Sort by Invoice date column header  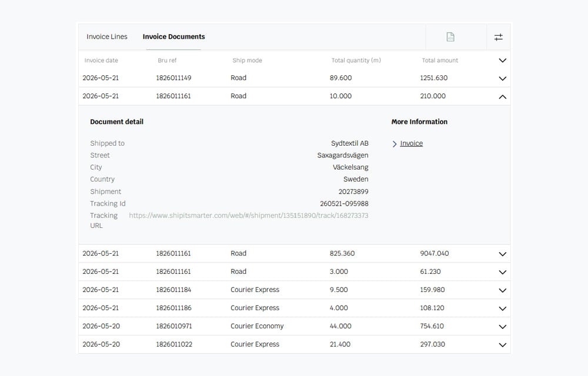coord(101,61)
